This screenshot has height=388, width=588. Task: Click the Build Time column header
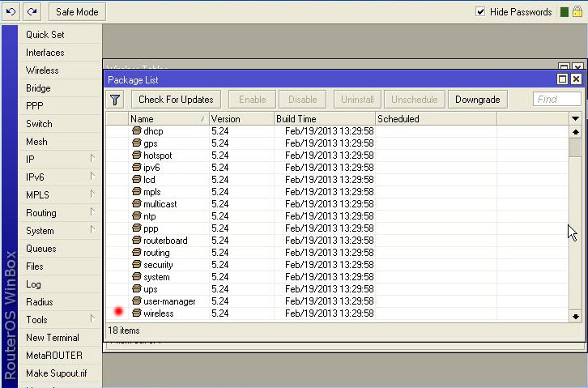[325, 119]
